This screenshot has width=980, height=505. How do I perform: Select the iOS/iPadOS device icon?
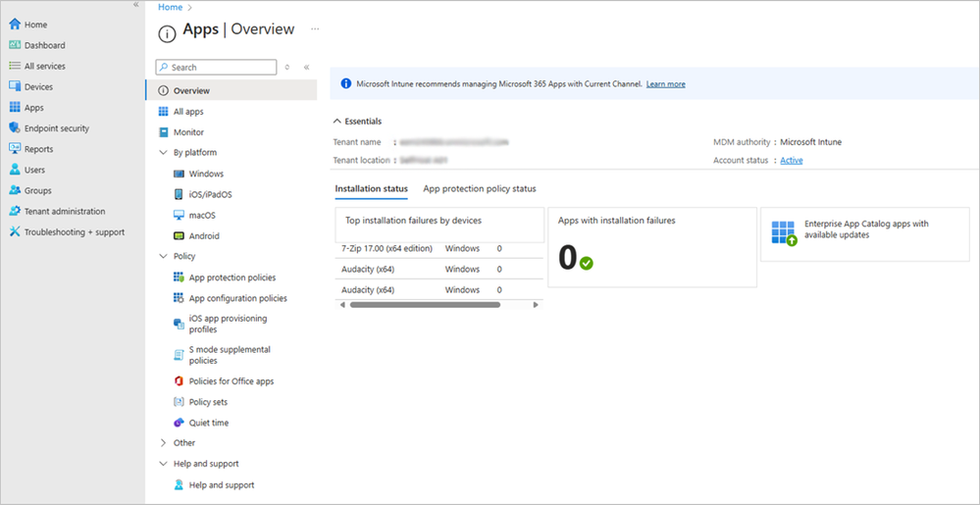(x=179, y=194)
